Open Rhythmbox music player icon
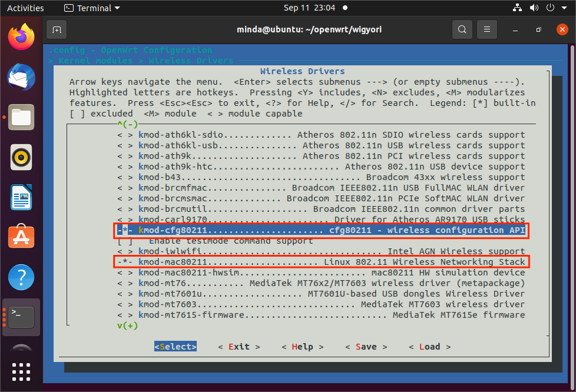Screen dimensions: 576x392 pyautogui.click(x=21, y=158)
